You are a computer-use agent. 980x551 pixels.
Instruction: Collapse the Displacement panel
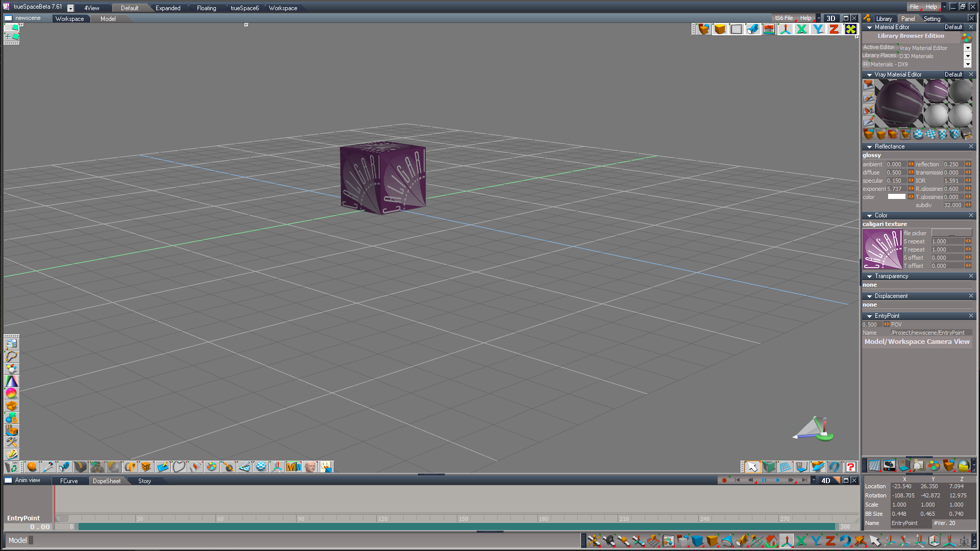pyautogui.click(x=869, y=296)
